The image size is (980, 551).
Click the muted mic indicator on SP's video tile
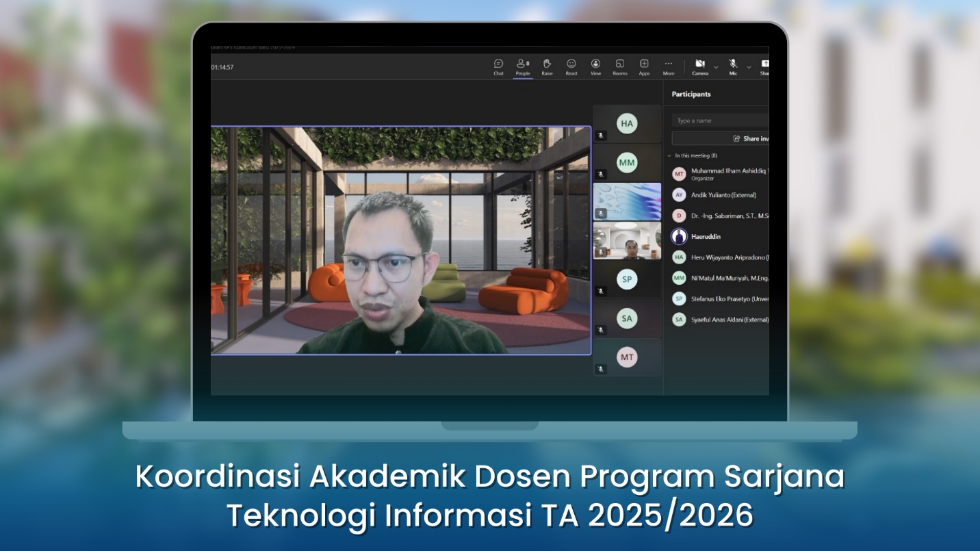pyautogui.click(x=601, y=291)
